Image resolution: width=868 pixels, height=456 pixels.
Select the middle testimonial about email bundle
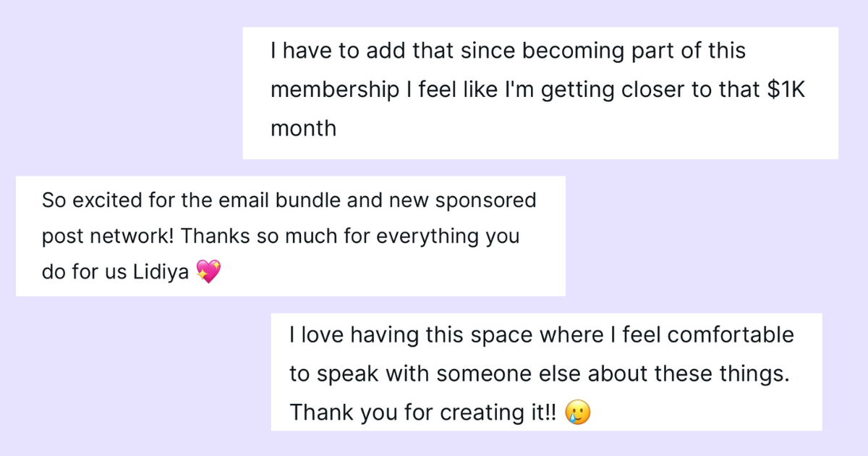tap(290, 236)
